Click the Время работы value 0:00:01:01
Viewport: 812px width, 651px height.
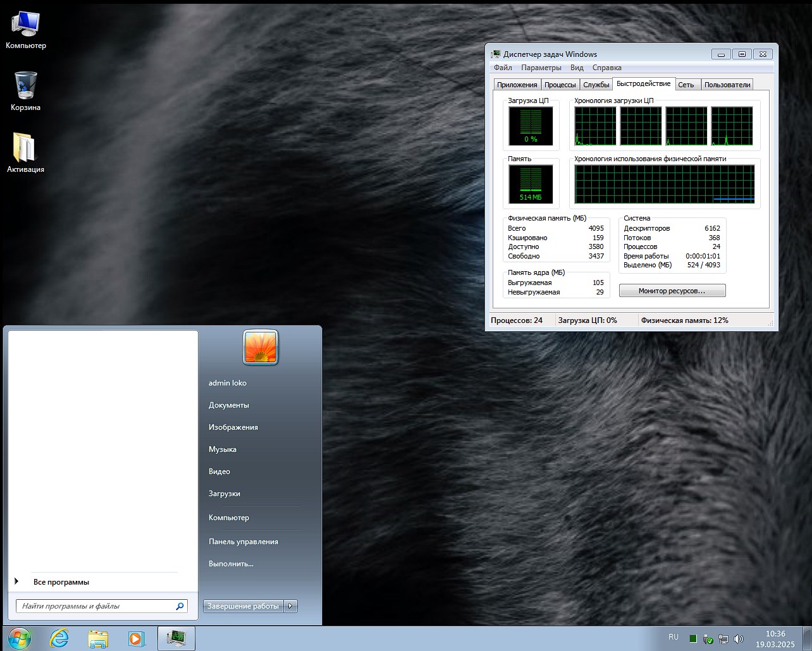click(703, 257)
